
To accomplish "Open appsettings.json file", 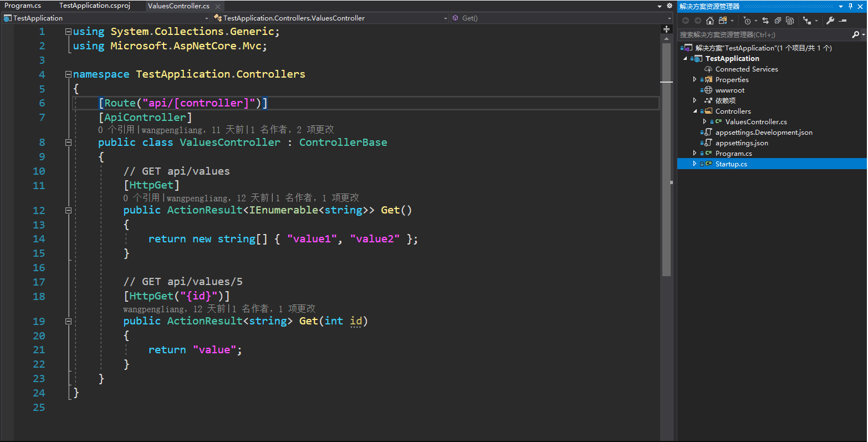I will tap(742, 143).
